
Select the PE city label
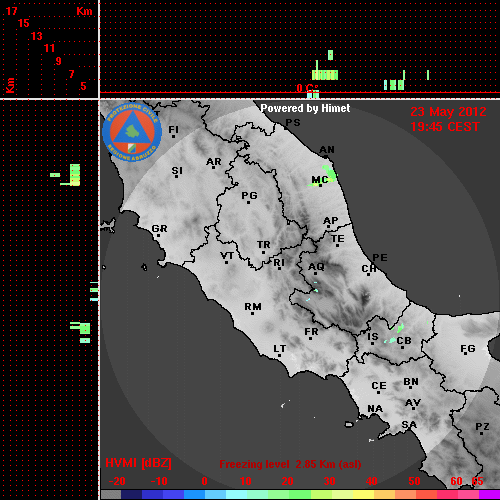pos(380,258)
